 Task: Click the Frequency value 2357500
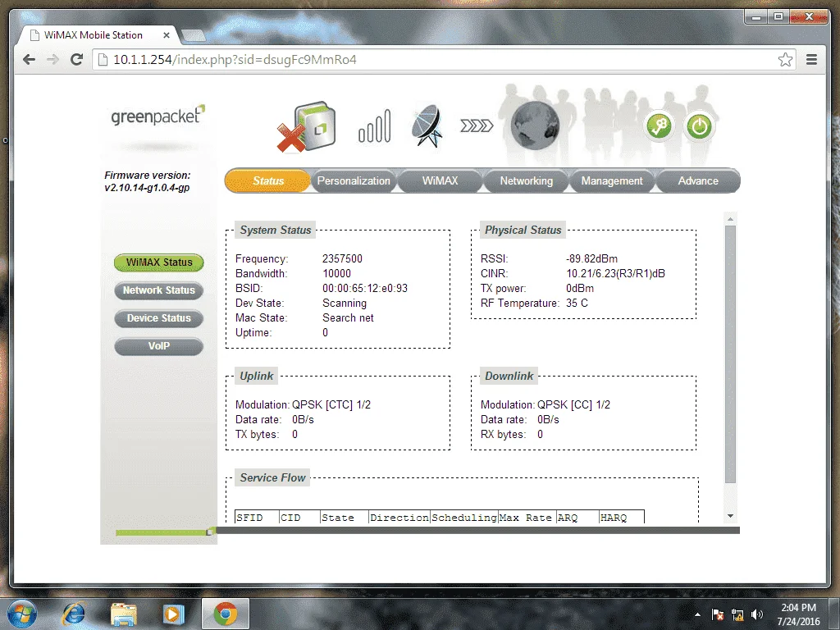(x=342, y=258)
